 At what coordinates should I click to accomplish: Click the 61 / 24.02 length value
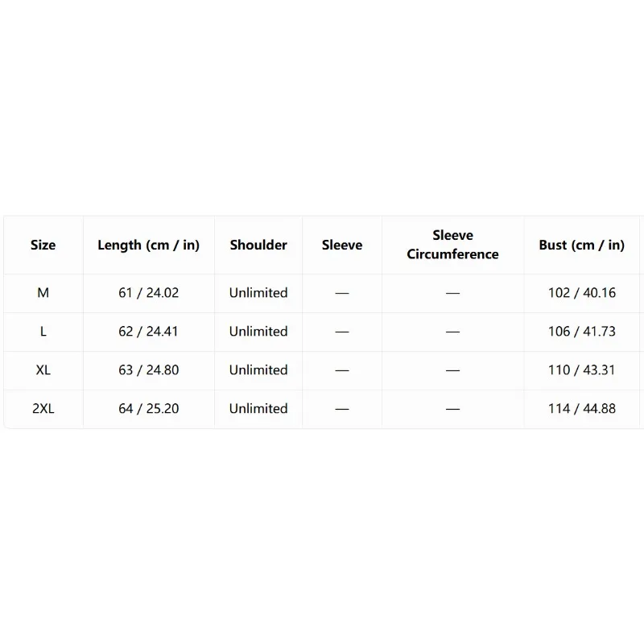point(149,293)
